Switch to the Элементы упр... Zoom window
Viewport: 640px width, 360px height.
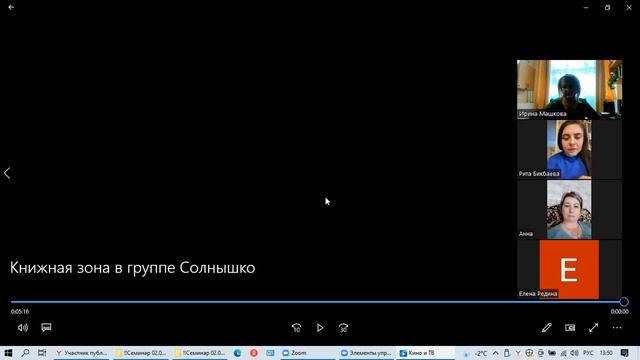coord(367,353)
